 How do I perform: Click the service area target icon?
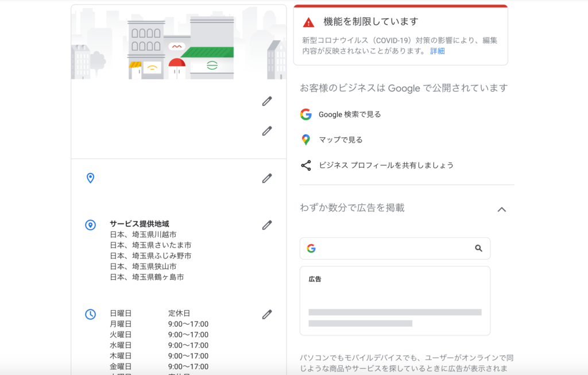click(x=90, y=225)
